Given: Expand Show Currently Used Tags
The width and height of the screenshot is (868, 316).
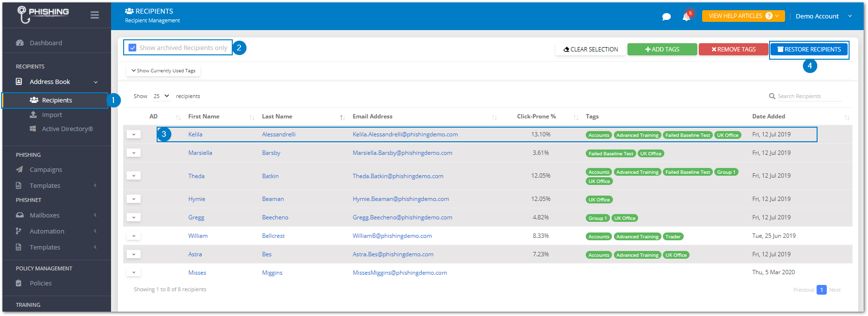Looking at the screenshot, I should click(x=163, y=71).
